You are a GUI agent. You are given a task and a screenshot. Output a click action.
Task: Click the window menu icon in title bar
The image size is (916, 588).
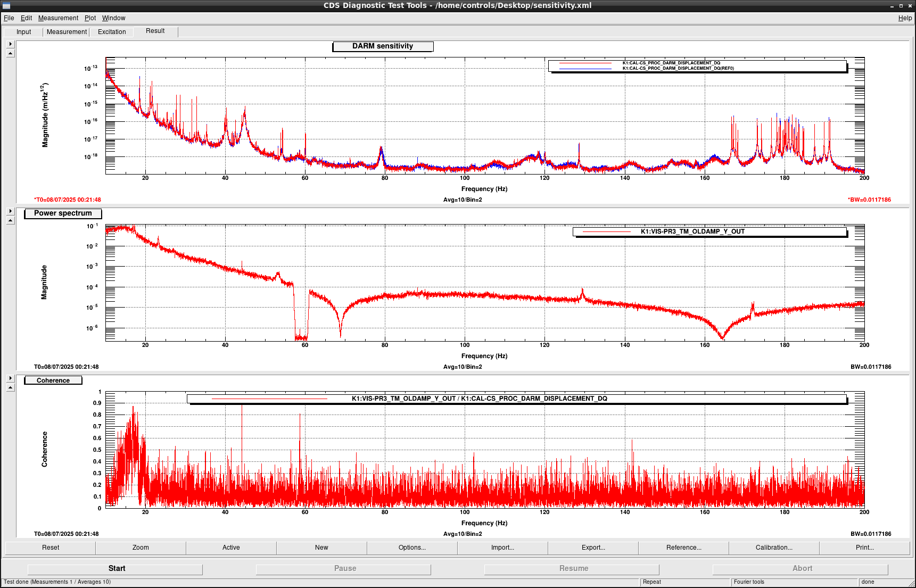(x=6, y=6)
